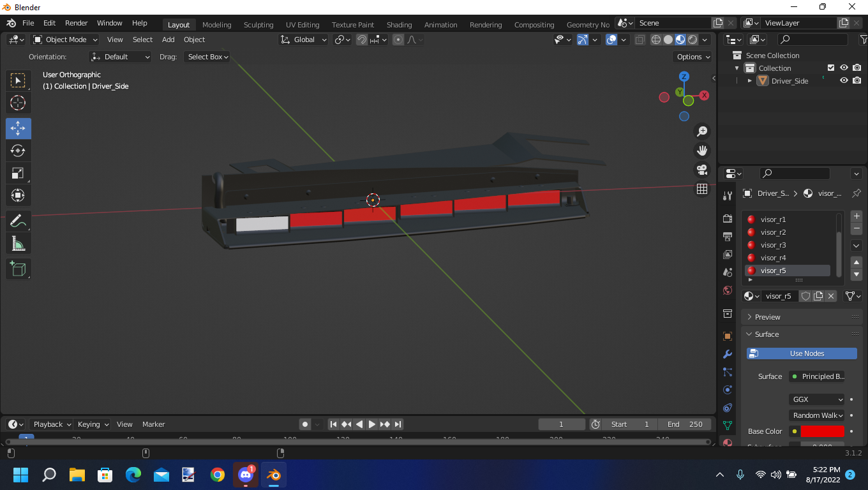Hide Driver_Side object with eye icon
868x490 pixels.
click(844, 81)
